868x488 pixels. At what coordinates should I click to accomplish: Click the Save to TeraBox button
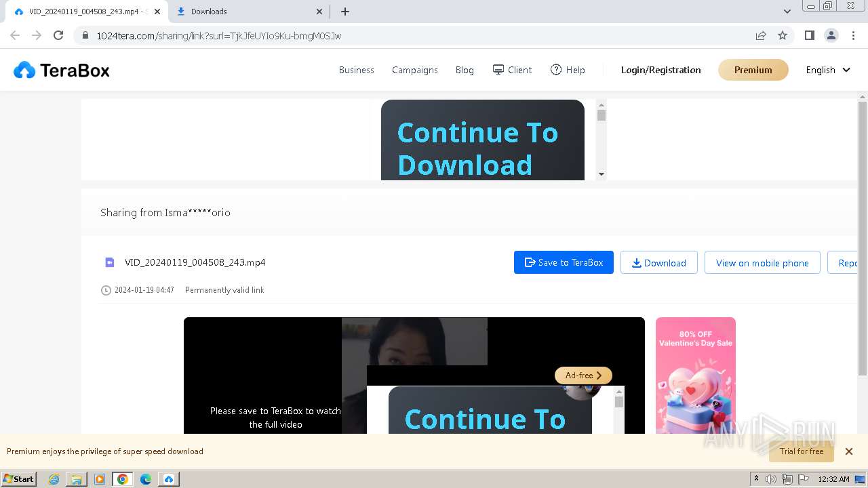(564, 262)
